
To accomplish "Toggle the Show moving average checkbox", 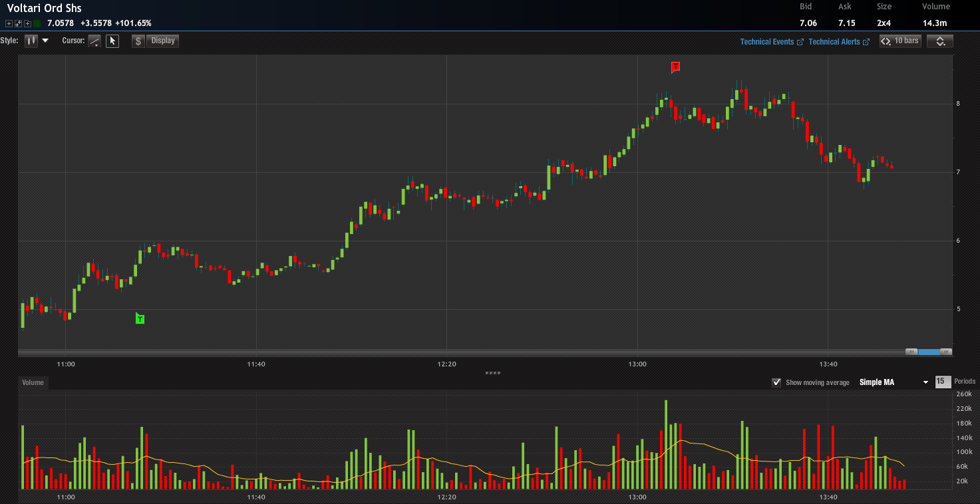I will 776,382.
